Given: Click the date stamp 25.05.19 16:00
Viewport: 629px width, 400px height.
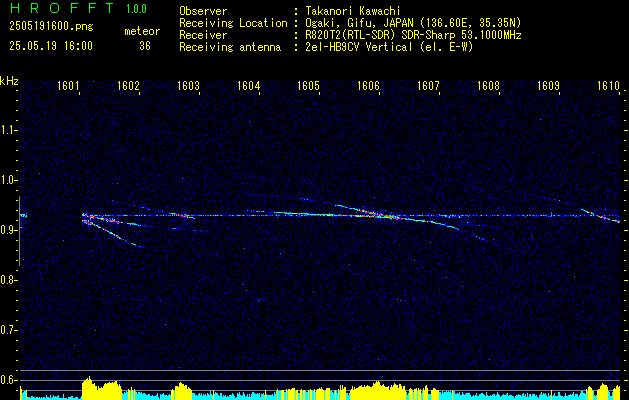Looking at the screenshot, I should (x=51, y=46).
